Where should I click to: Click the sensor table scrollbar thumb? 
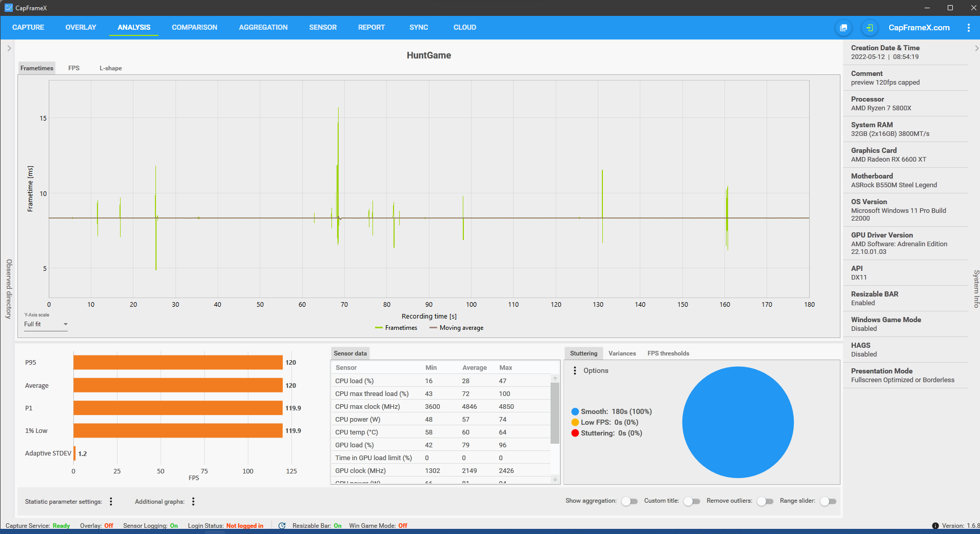[x=555, y=413]
